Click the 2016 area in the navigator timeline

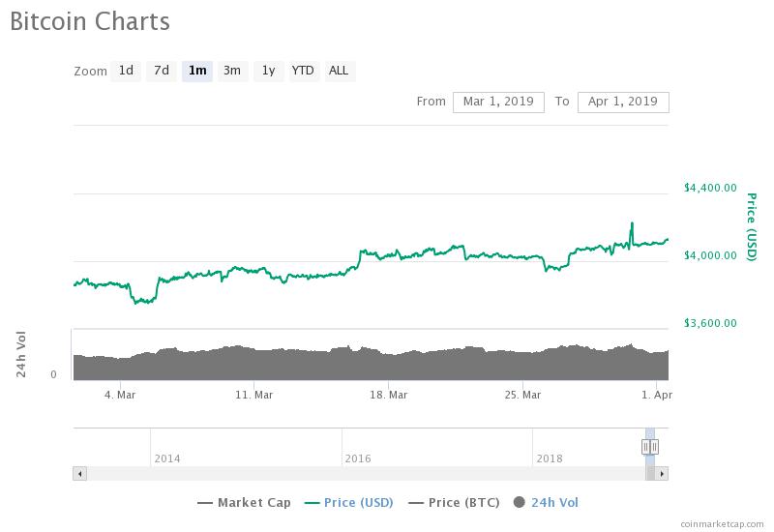pyautogui.click(x=358, y=458)
